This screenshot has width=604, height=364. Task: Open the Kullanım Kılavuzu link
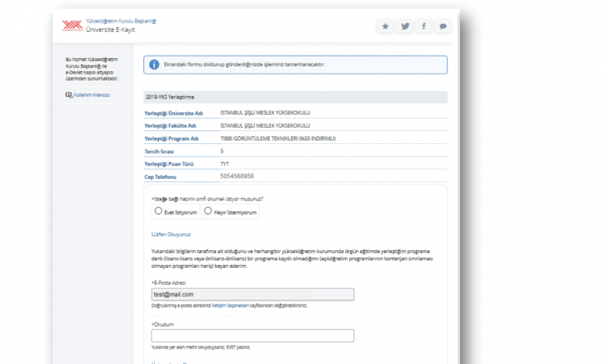pos(91,94)
